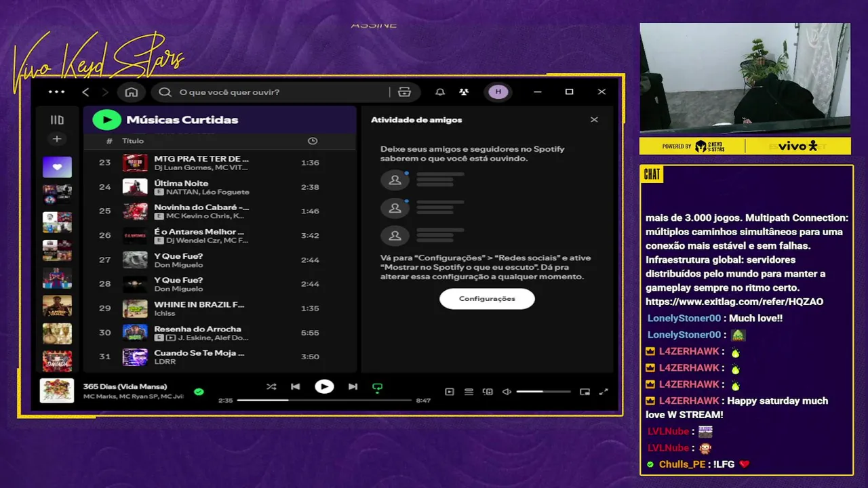868x488 pixels.
Task: Toggle the friend activity icon
Action: 464,92
